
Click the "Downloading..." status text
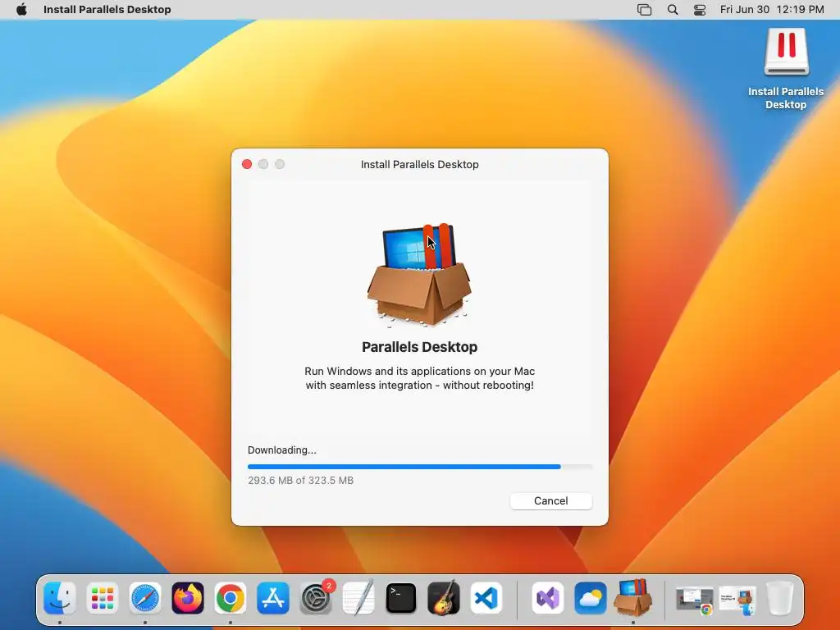(282, 450)
